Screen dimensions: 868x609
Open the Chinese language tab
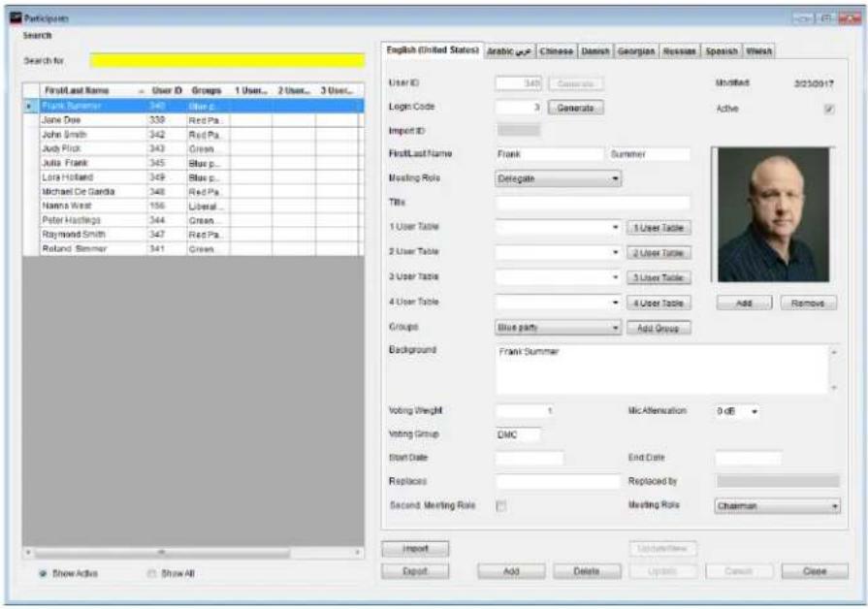click(557, 51)
